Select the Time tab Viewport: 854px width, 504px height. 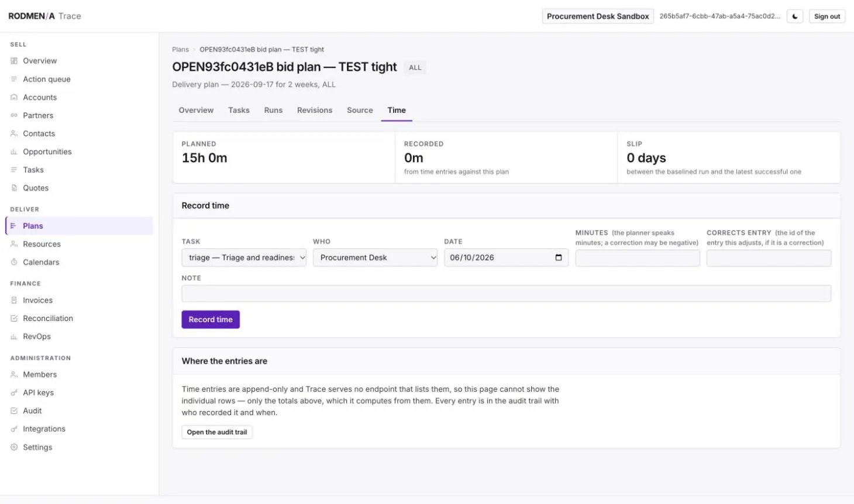coord(397,110)
